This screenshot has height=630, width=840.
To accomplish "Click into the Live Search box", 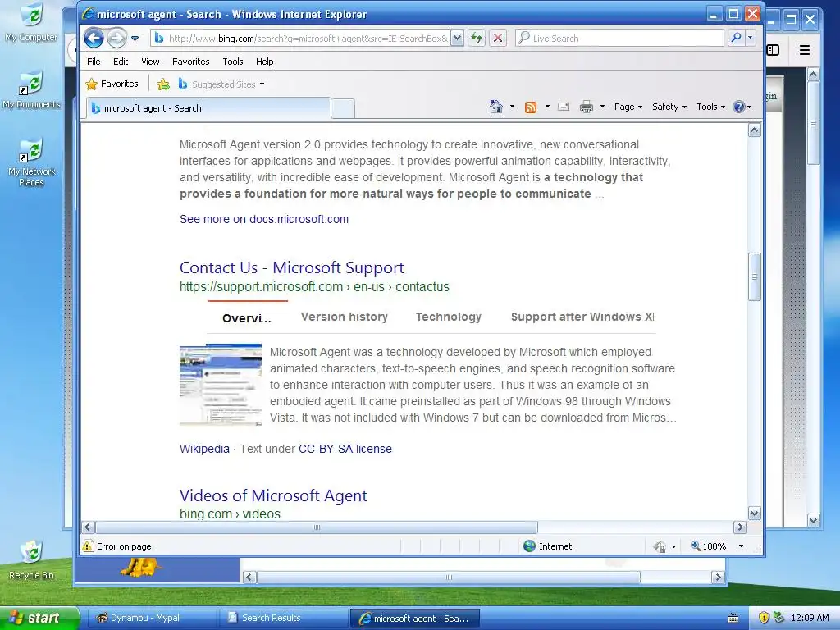I will [620, 38].
